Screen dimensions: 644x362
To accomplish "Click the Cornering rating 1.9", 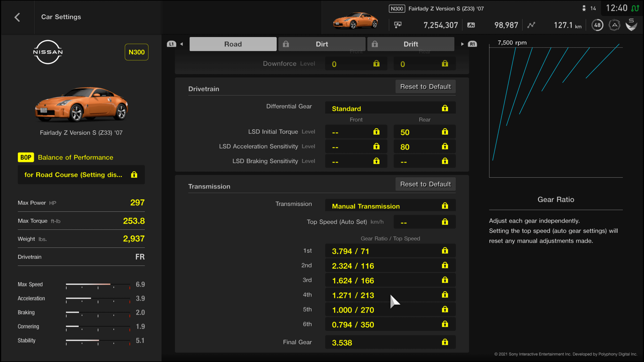I will click(140, 326).
